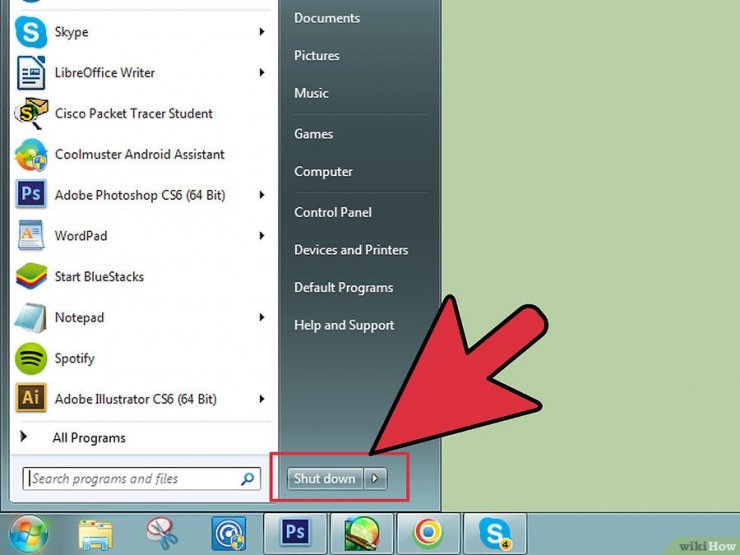Launch LibreOffice Writer from the program list

104,73
